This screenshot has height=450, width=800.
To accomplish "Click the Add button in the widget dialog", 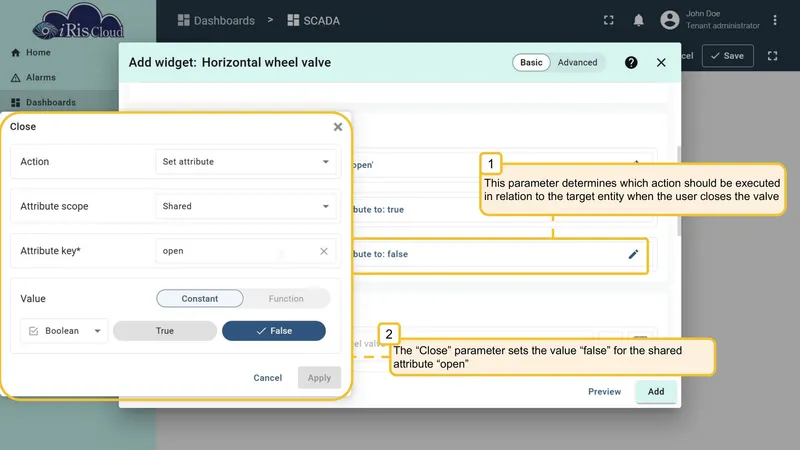I will click(x=656, y=391).
